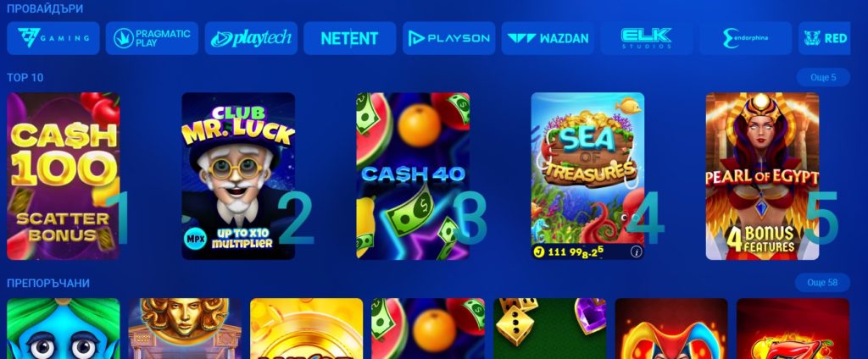Launch Cash 100 Scatter Bonus game

pyautogui.click(x=63, y=176)
